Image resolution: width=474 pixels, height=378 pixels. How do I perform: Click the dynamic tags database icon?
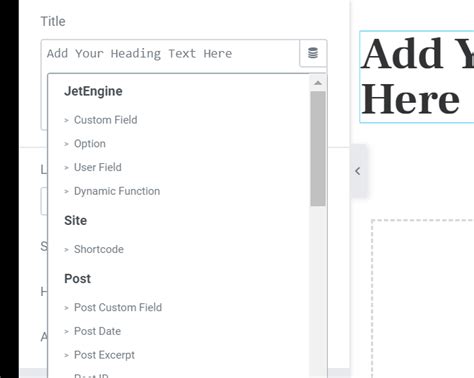tap(313, 53)
